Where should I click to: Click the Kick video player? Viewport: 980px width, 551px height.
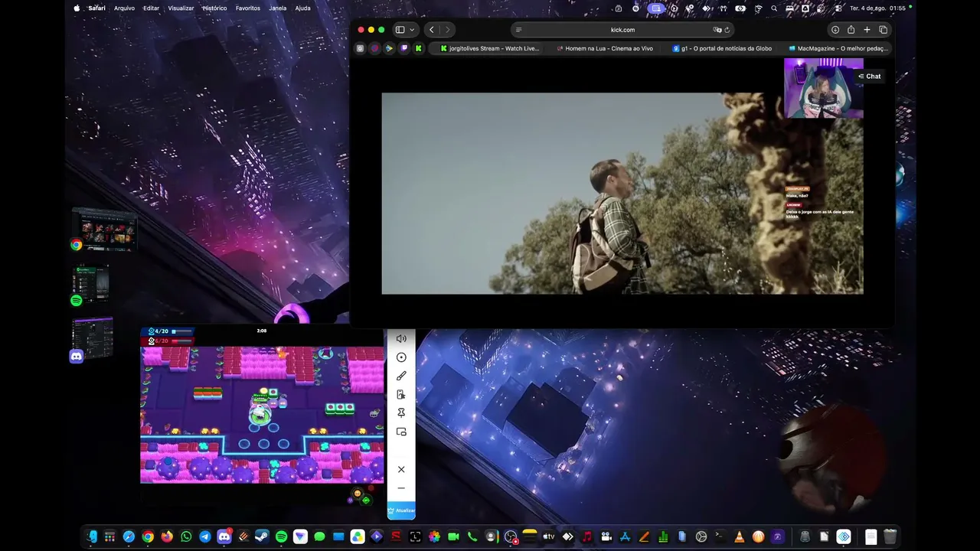click(622, 194)
